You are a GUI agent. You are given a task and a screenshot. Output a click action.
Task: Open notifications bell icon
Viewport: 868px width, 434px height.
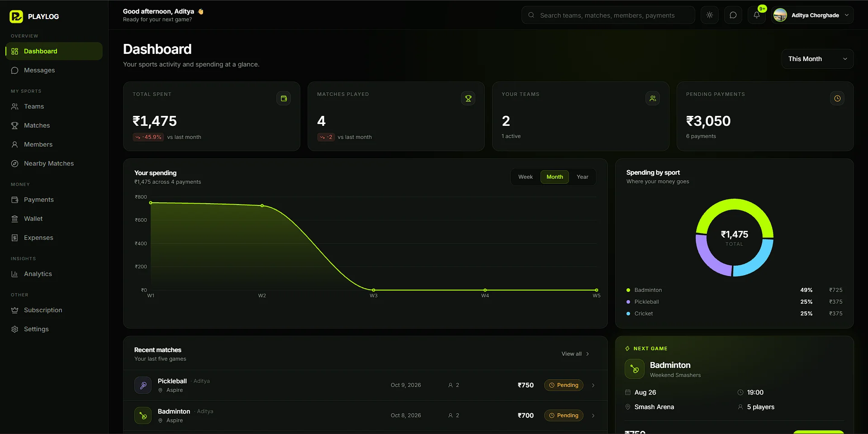[x=757, y=15]
